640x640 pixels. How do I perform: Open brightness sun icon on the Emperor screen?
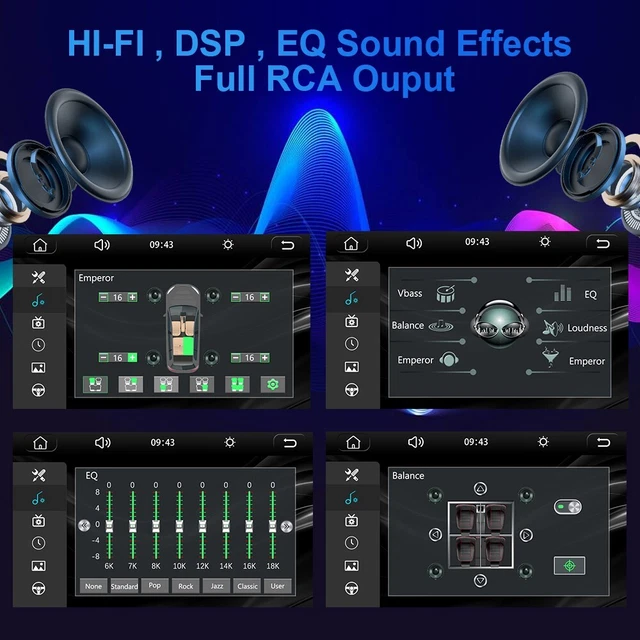pos(228,244)
